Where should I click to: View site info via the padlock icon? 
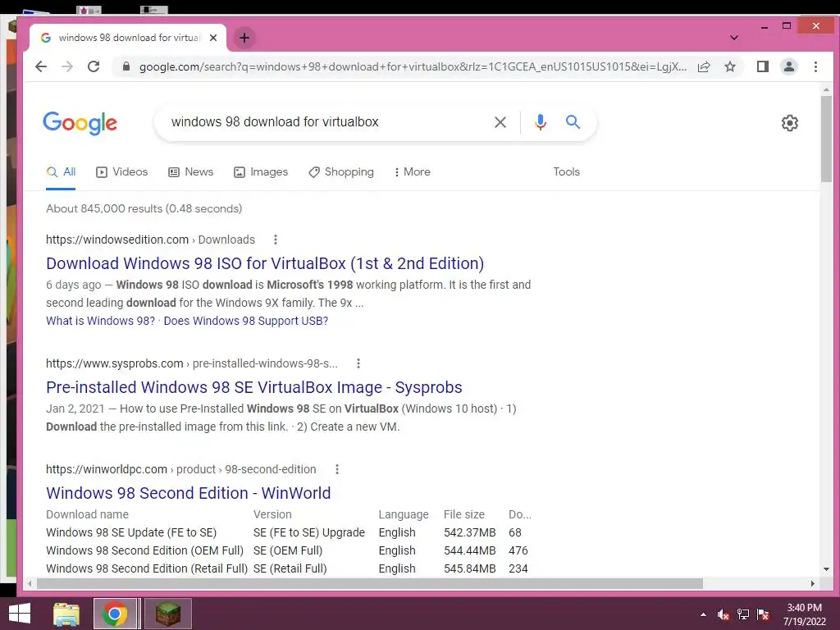[126, 66]
